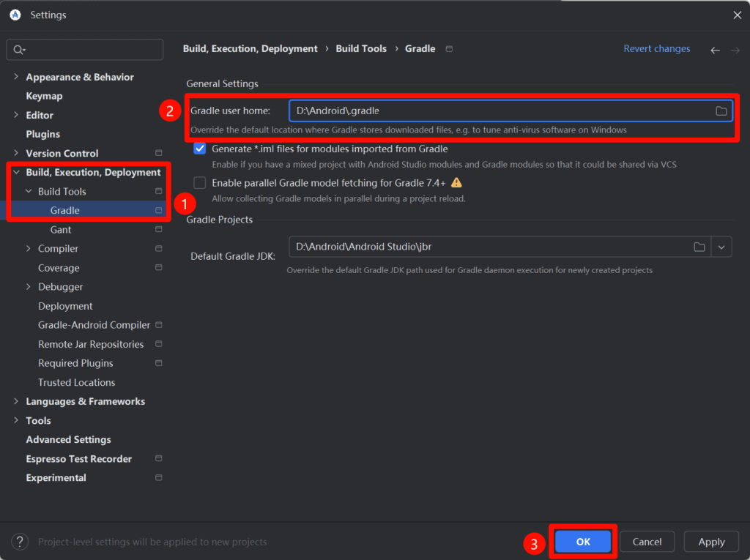Viewport: 750px width, 560px height.
Task: Click the search magnifier icon in settings
Action: (17, 50)
